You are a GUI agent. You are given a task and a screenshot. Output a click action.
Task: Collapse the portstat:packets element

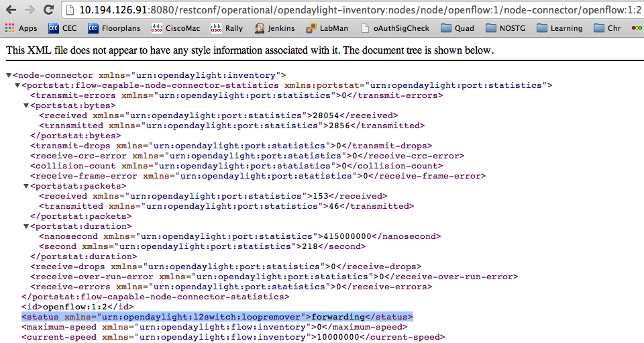coord(26,186)
